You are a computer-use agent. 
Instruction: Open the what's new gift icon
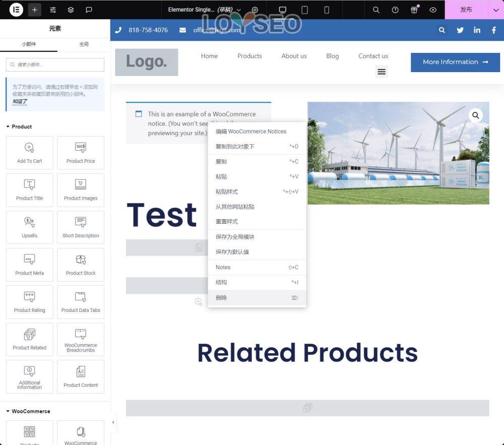(414, 10)
